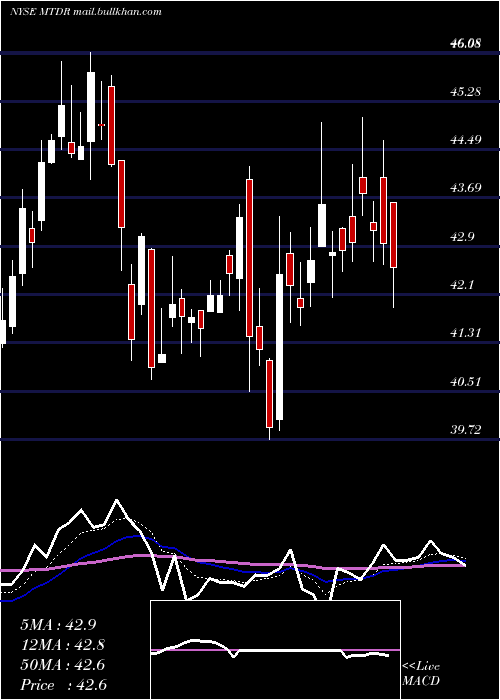The width and height of the screenshot is (500, 700).
Task: Click the <<Live MACD label
Action: (421, 673)
